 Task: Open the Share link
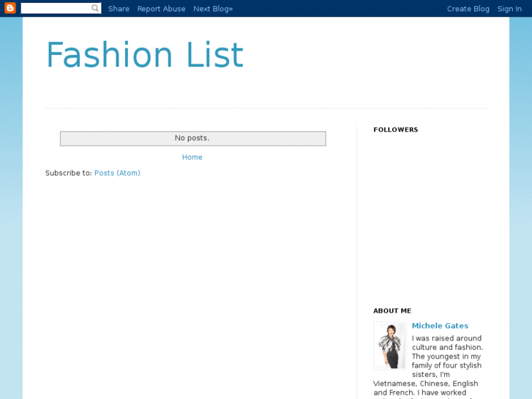point(119,9)
